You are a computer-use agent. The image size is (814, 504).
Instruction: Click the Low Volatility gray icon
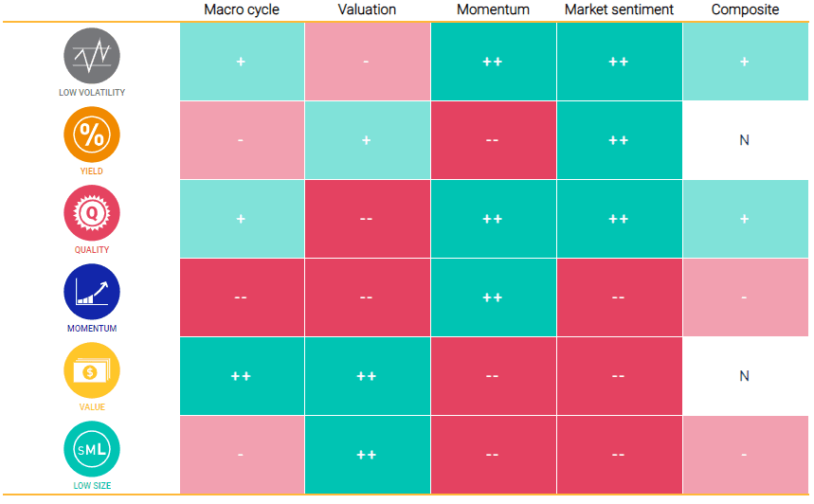92,55
